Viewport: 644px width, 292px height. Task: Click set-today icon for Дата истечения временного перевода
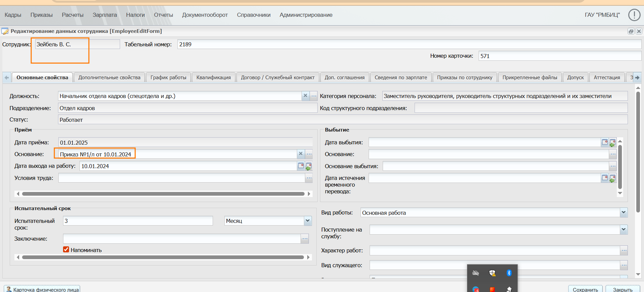pos(612,178)
